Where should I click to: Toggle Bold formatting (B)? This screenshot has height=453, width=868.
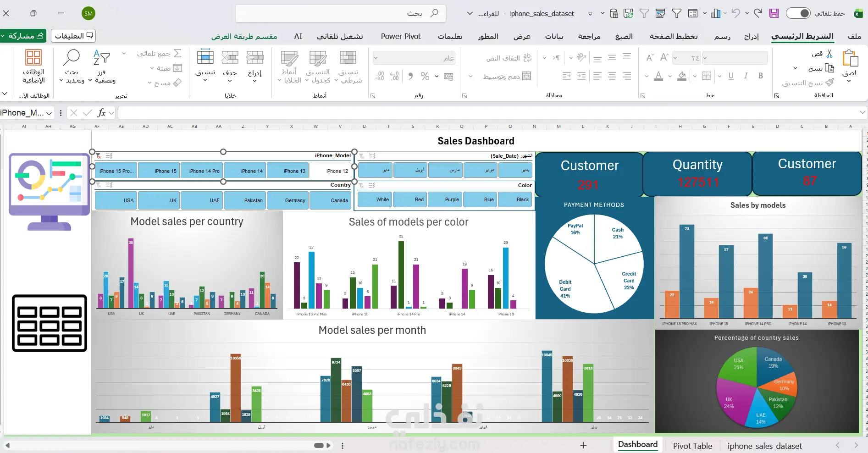761,76
